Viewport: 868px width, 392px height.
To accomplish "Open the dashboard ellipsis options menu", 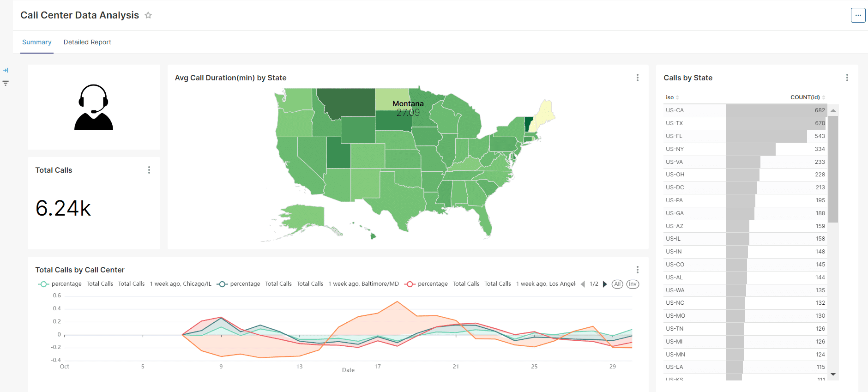I will coord(858,15).
